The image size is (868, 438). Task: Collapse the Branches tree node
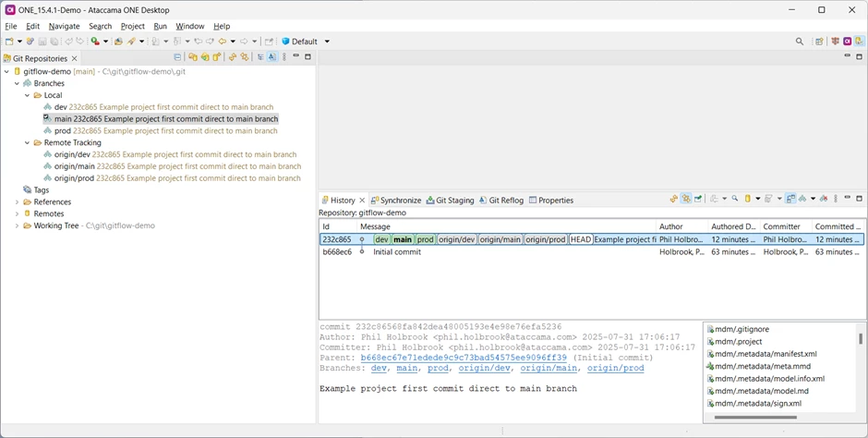pos(17,83)
